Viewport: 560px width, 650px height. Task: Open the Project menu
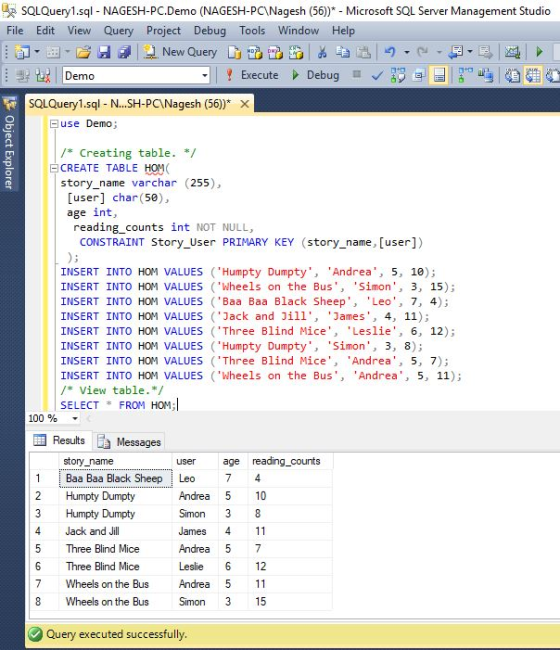point(163,31)
